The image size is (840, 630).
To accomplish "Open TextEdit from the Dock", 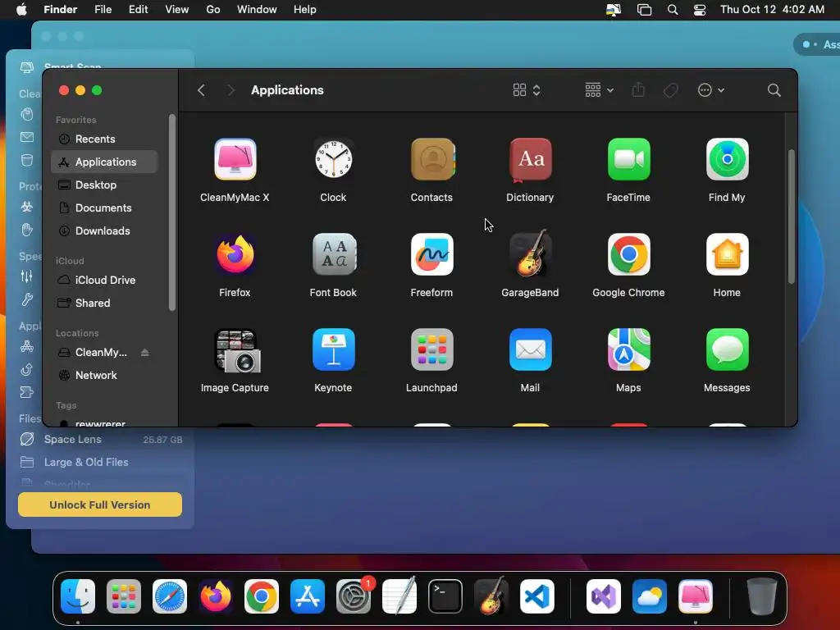I will (399, 596).
